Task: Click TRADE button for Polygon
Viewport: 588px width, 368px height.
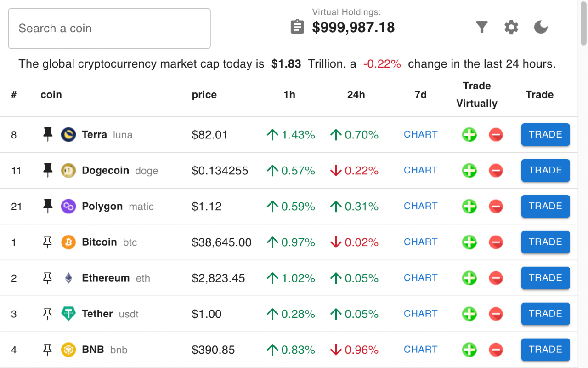Action: click(545, 207)
